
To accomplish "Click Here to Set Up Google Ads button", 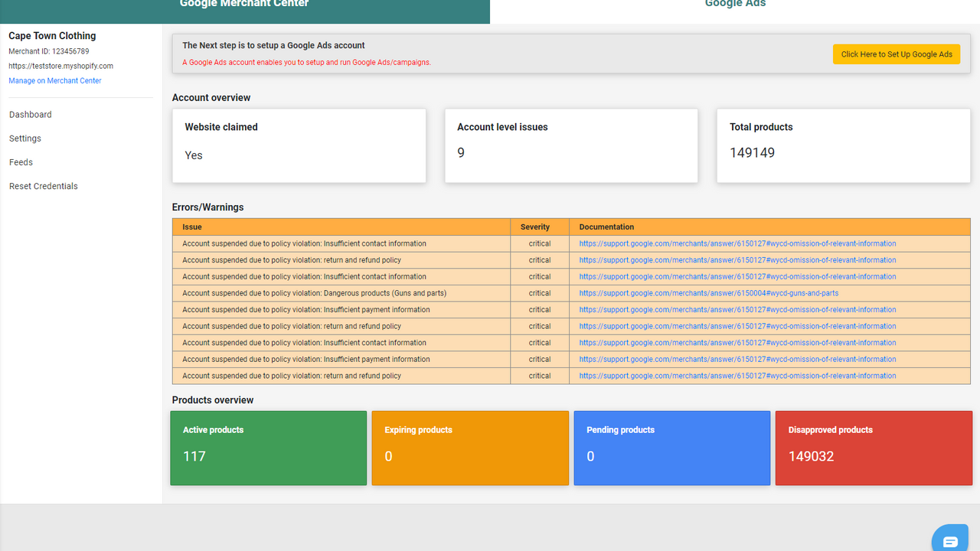I will click(896, 54).
